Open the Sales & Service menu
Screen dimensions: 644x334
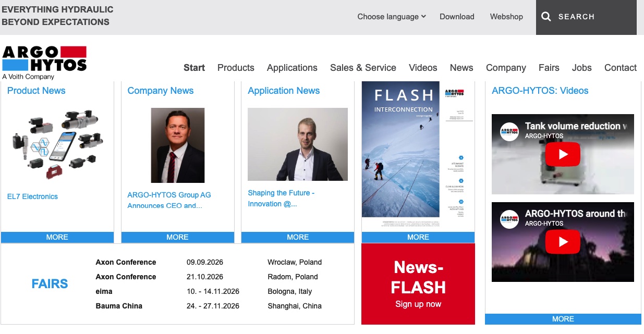[363, 68]
